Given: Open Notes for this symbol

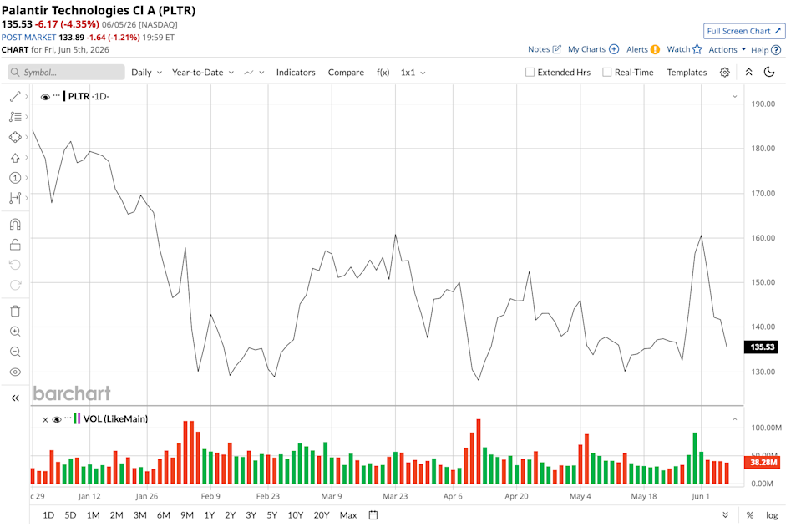Looking at the screenshot, I should tap(545, 49).
